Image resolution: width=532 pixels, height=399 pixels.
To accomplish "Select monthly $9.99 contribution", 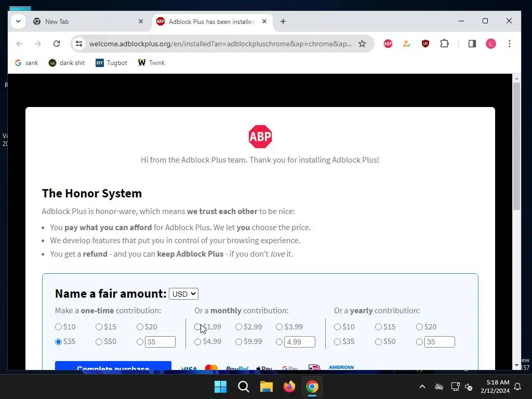I will [238, 342].
